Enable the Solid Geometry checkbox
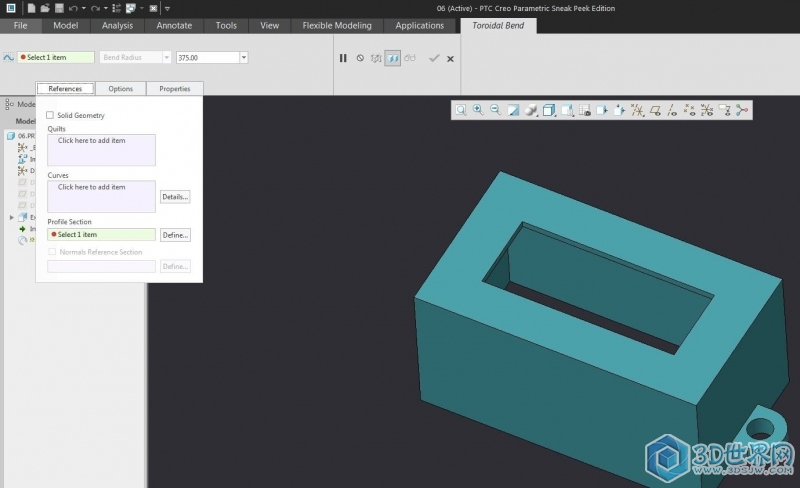This screenshot has width=800, height=488. click(x=50, y=115)
